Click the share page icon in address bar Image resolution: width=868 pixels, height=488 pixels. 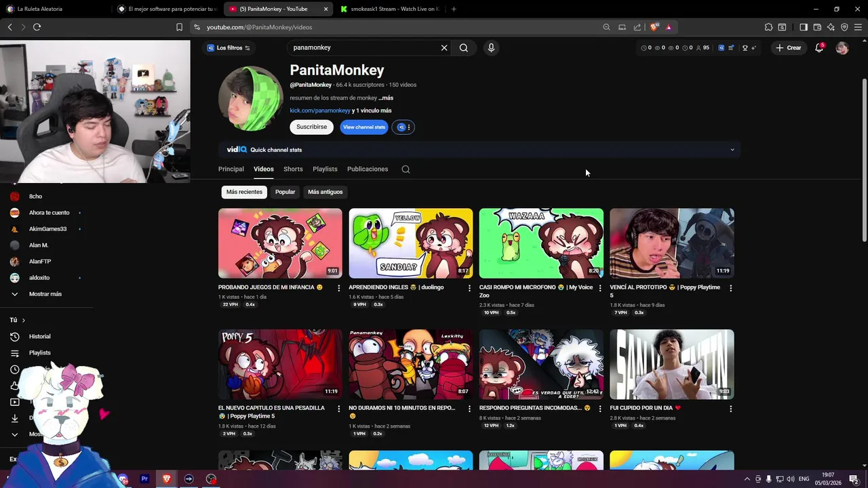coord(637,27)
